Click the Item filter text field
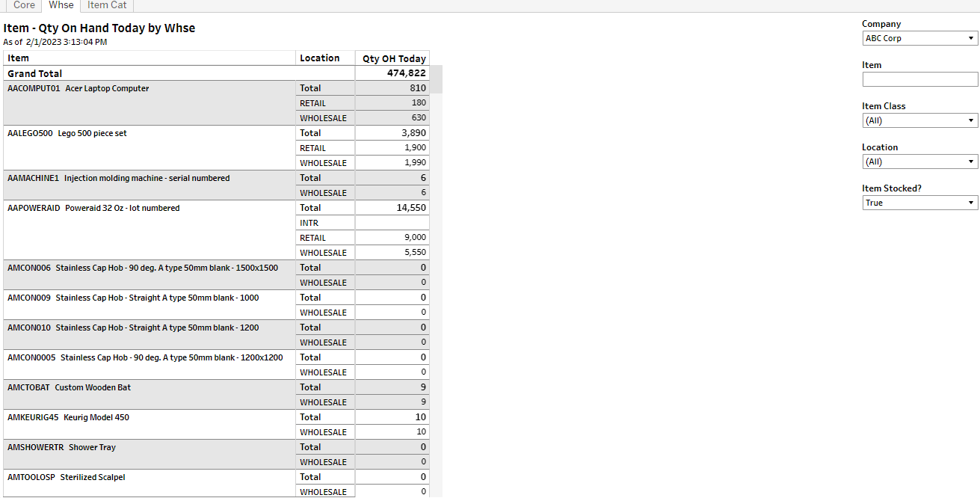This screenshot has height=498, width=980. 919,79
